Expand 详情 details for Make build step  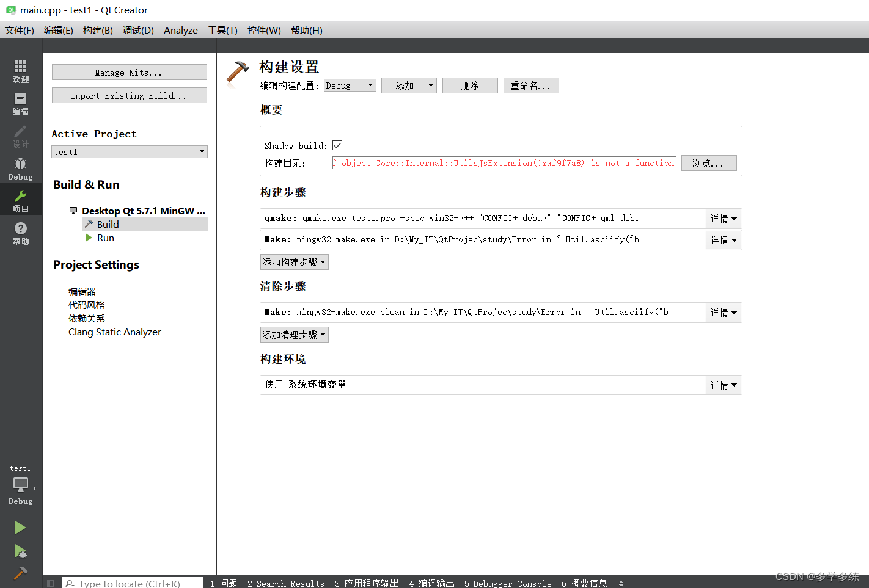(724, 240)
